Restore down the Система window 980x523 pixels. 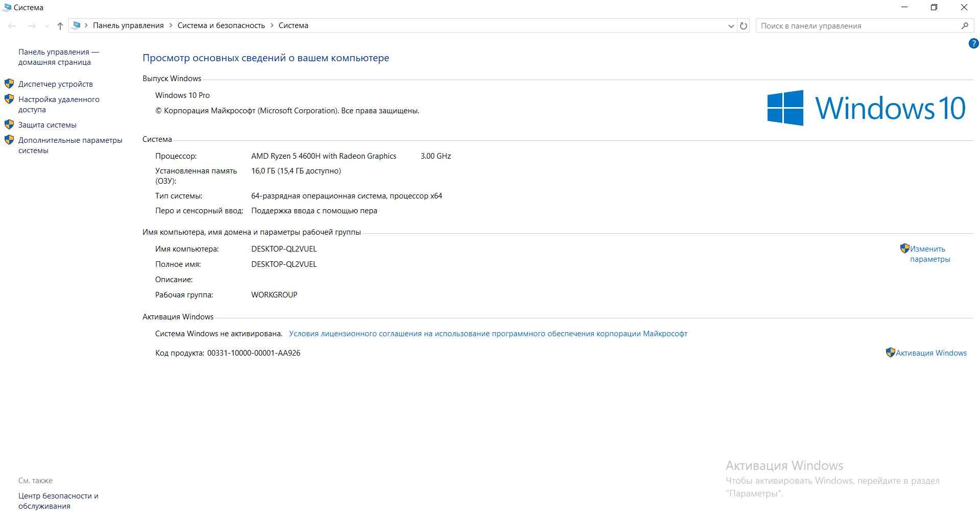coord(934,7)
